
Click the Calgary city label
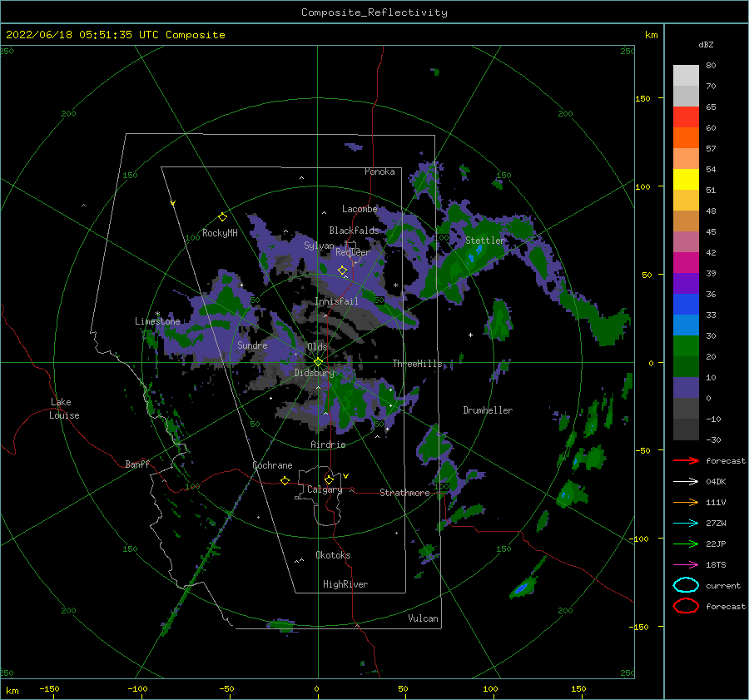325,489
